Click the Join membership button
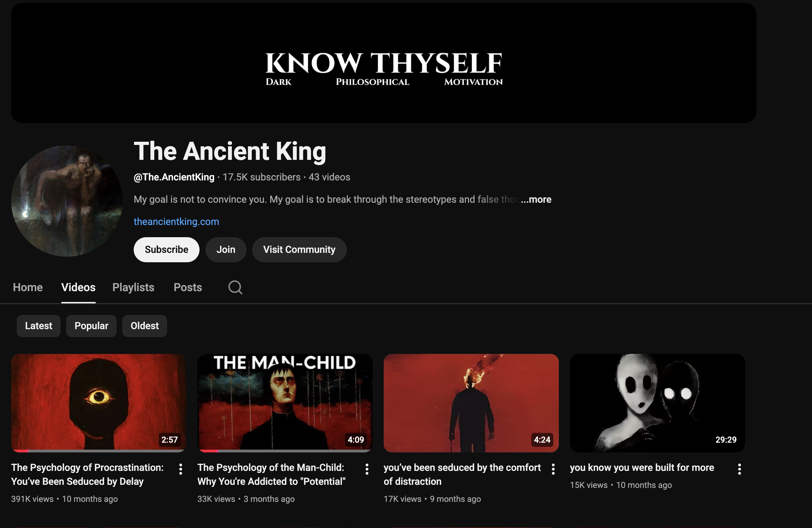The height and width of the screenshot is (528, 812). (226, 250)
